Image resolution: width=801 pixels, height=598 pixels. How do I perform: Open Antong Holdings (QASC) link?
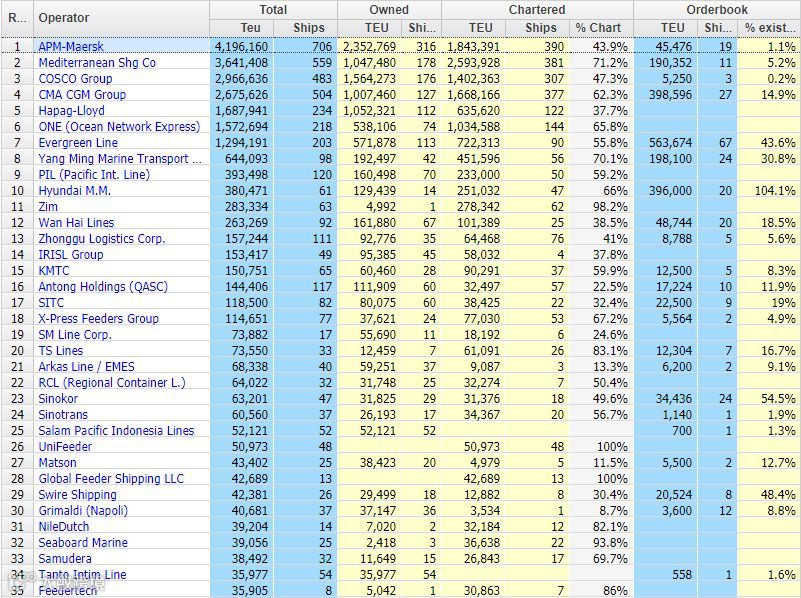coord(103,286)
